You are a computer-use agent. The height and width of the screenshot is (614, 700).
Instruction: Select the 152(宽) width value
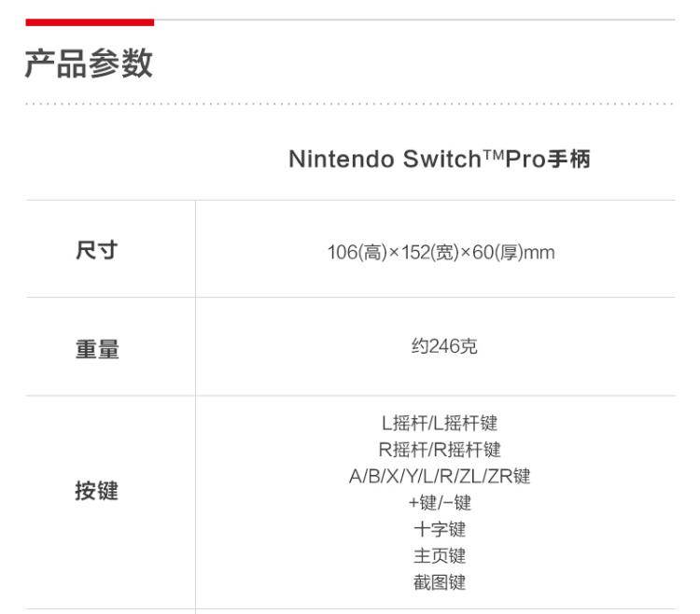point(427,252)
